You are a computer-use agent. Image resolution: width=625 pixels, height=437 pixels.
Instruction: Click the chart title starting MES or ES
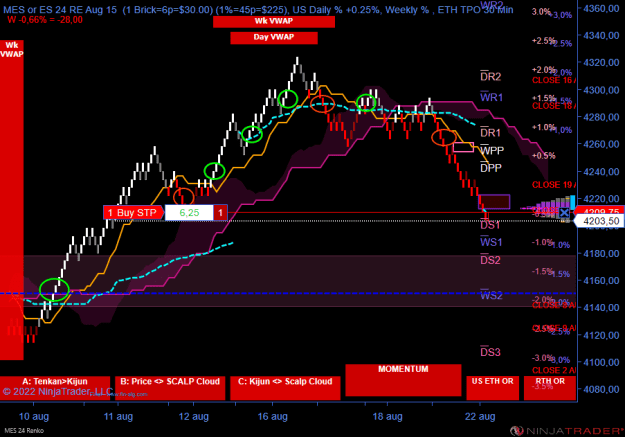tap(258, 9)
